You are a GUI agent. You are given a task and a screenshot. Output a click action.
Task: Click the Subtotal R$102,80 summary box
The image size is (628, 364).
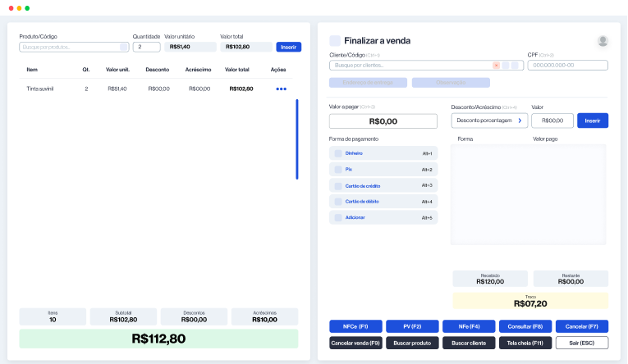pos(123,316)
